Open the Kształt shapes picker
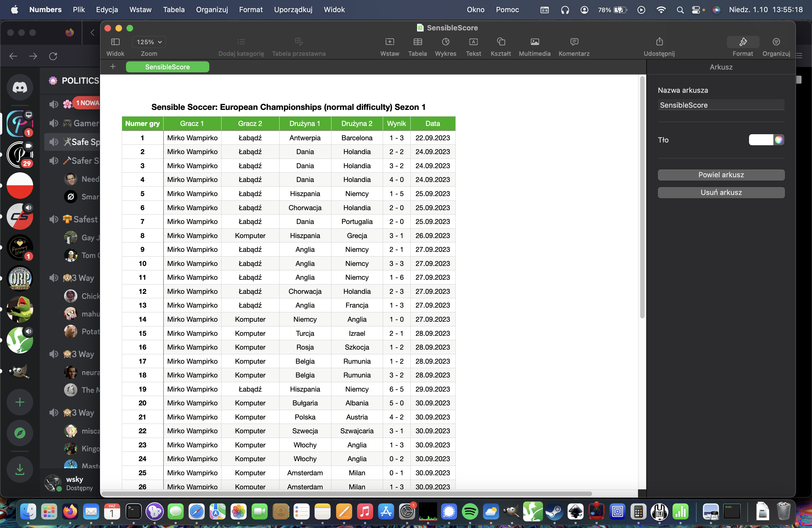This screenshot has height=528, width=812. tap(500, 42)
